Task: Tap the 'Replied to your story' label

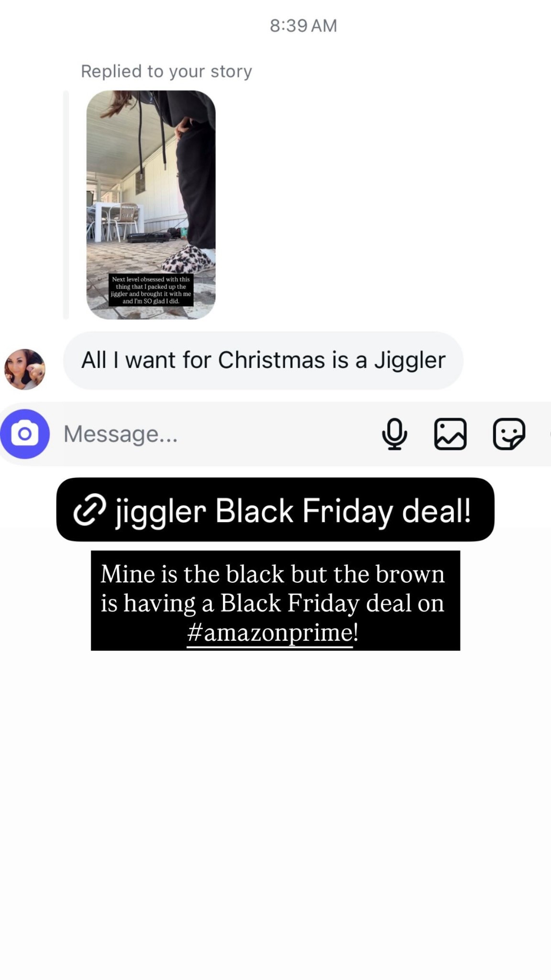Action: pos(166,71)
